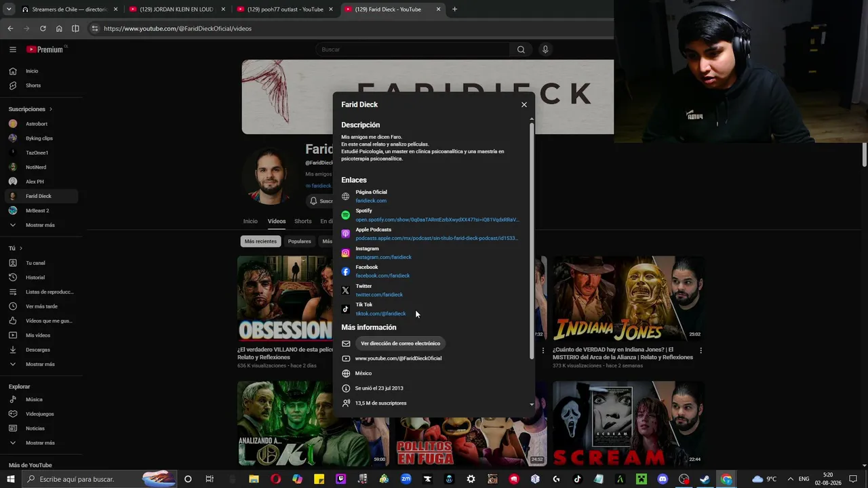Switch to Streamers de Chile browser tab
This screenshot has height=488, width=868.
pos(68,9)
